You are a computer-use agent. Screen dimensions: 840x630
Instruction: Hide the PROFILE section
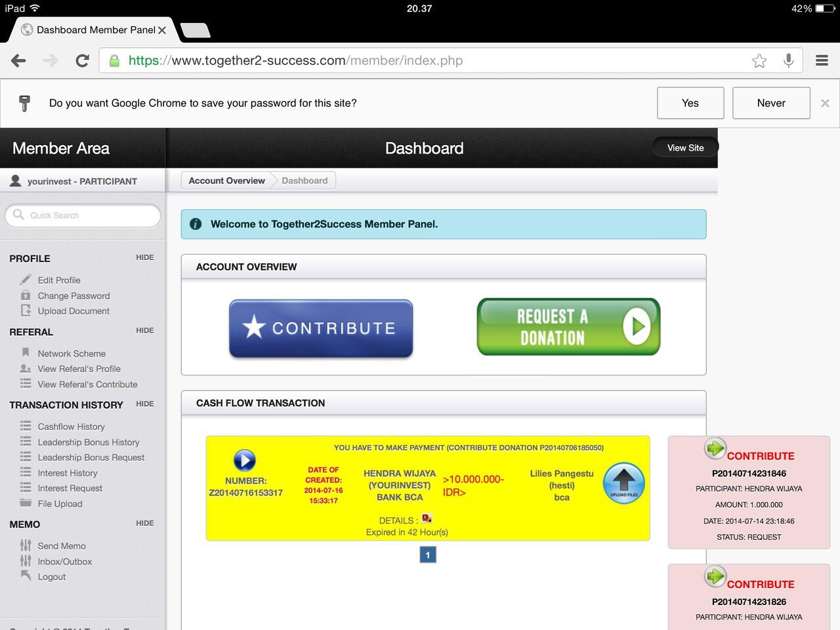click(x=145, y=258)
